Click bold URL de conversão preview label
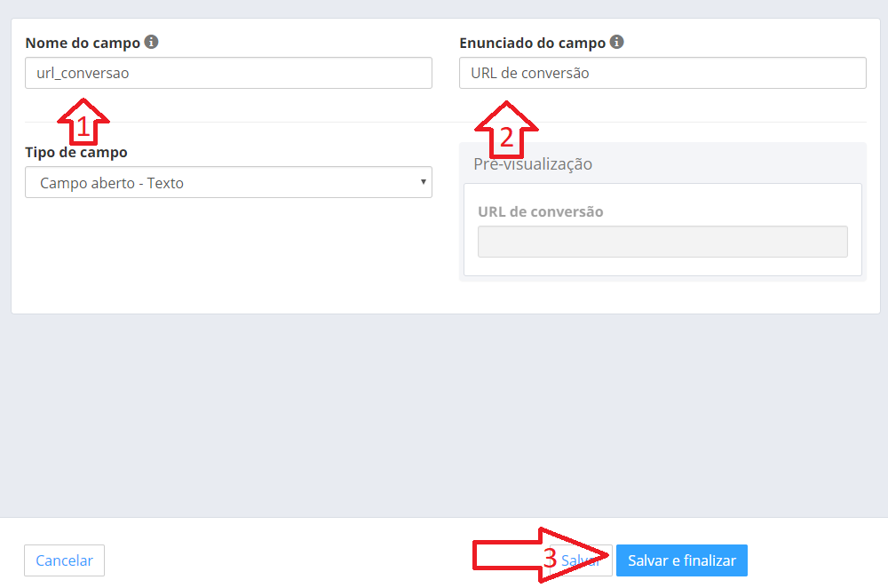The height and width of the screenshot is (588, 888). point(540,212)
